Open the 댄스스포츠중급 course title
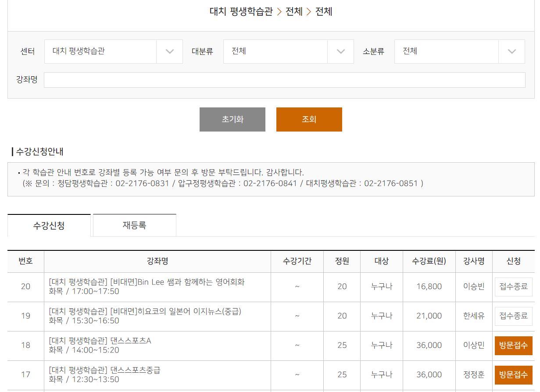This screenshot has height=392, width=540. (x=104, y=370)
